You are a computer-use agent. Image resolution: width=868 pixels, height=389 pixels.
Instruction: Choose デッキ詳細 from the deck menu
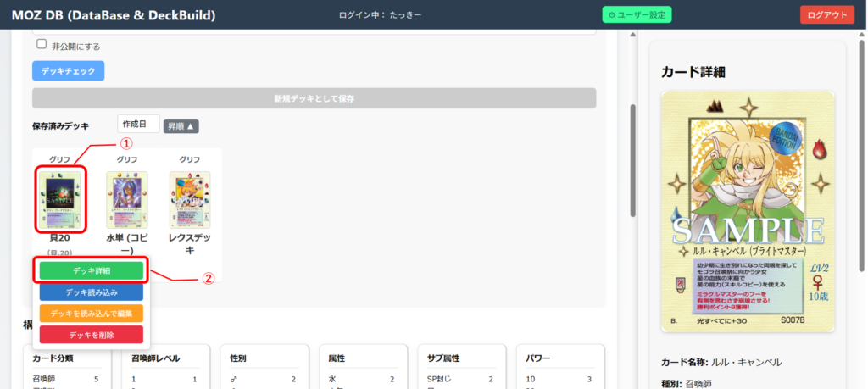(92, 270)
